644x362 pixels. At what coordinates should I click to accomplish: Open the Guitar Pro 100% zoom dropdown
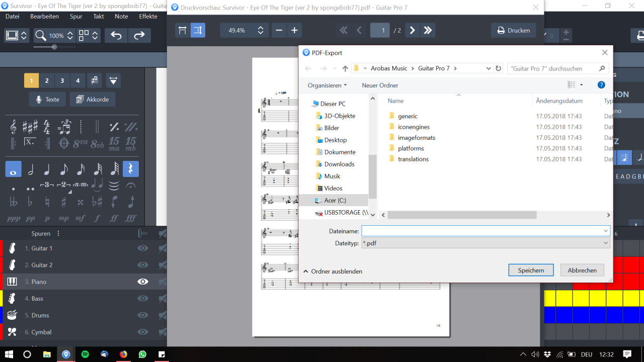click(70, 36)
